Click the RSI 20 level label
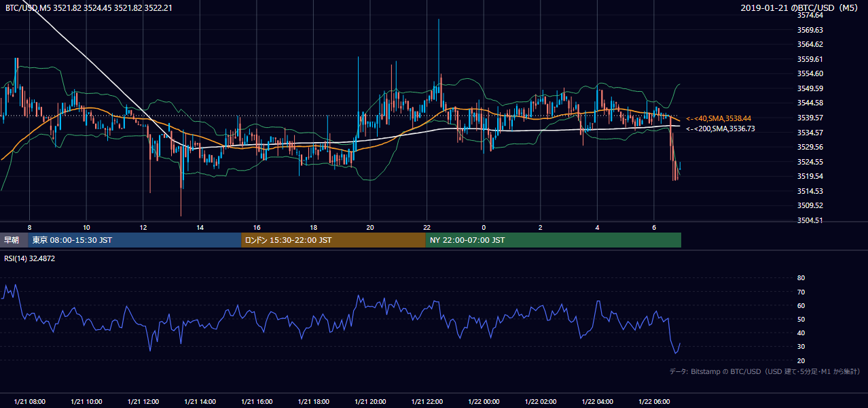This screenshot has height=408, width=868. point(801,360)
